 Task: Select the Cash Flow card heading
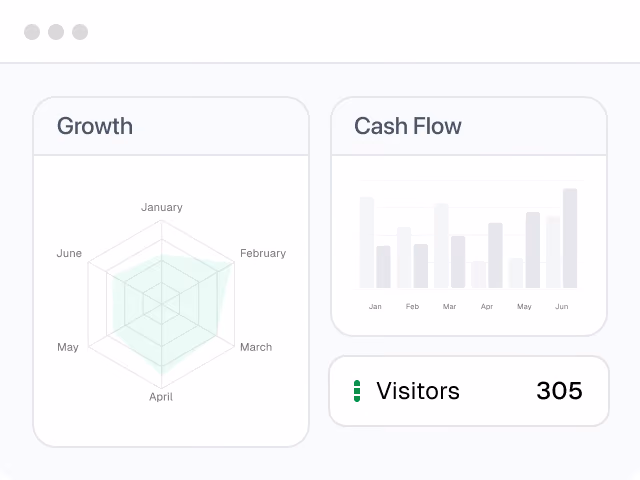(408, 126)
